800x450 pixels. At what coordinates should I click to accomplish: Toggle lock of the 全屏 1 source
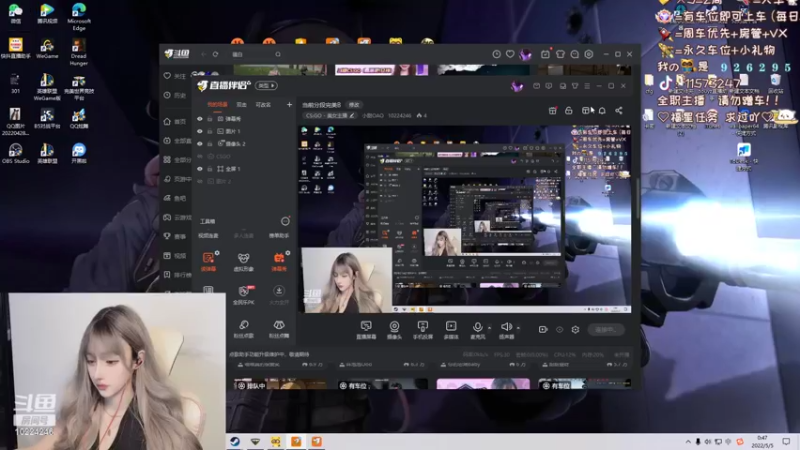(x=210, y=169)
